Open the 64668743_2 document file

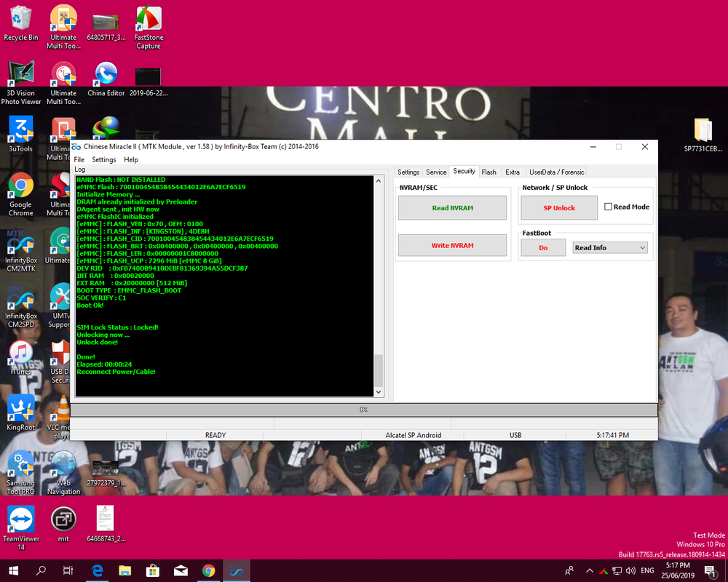pyautogui.click(x=106, y=525)
